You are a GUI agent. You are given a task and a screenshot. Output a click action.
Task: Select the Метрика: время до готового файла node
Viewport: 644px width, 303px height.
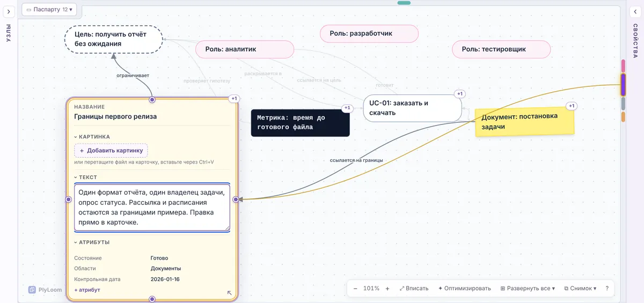[x=301, y=123]
